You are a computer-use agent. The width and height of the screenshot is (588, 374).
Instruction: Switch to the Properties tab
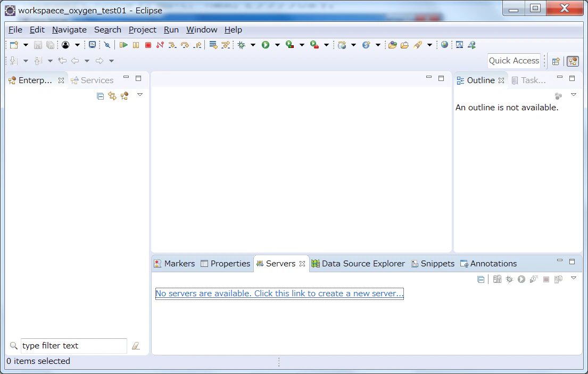(x=226, y=264)
